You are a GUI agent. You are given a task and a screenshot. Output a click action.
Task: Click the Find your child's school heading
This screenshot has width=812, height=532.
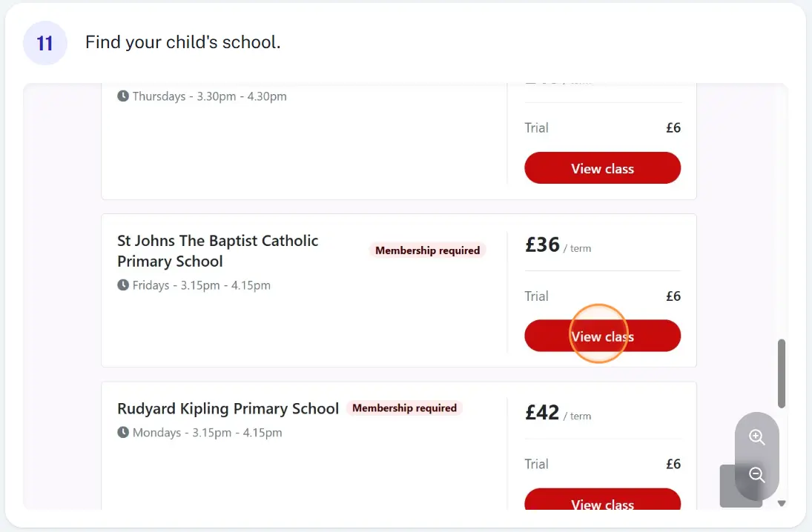click(x=183, y=42)
